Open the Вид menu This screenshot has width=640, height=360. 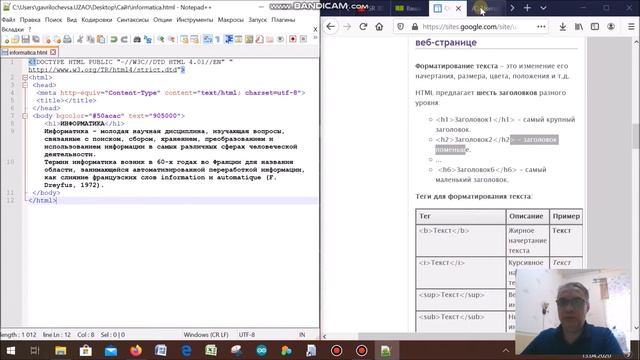(72, 20)
